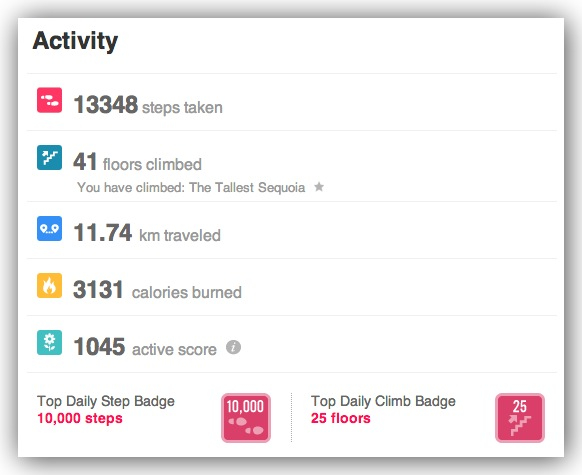
Task: Click 'You have climbed: The Tallest Sequoia' text
Action: [x=191, y=187]
